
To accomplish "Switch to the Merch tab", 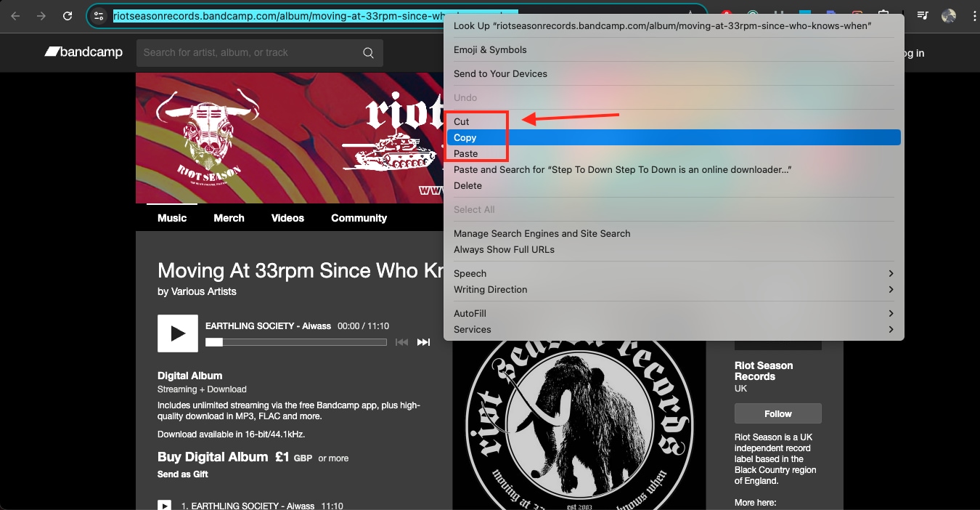I will (229, 218).
